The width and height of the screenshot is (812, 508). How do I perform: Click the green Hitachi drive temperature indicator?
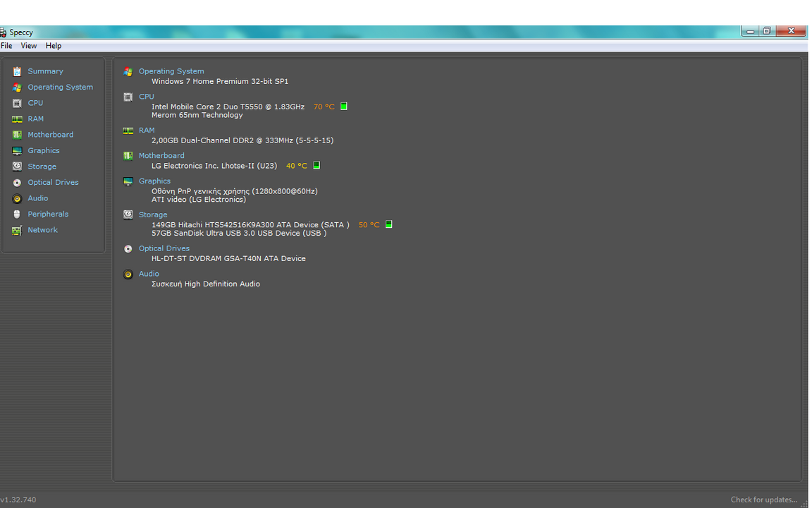pyautogui.click(x=389, y=224)
